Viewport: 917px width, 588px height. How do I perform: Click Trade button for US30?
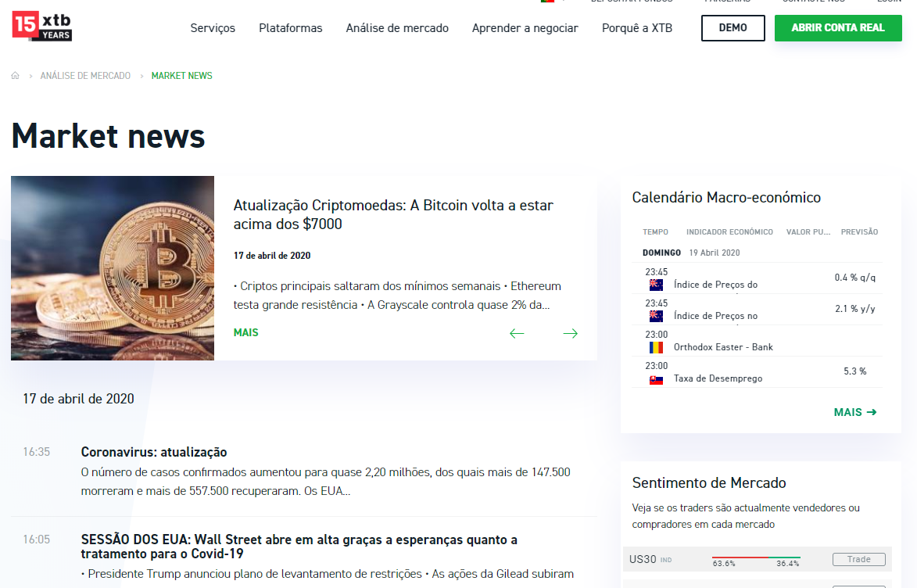pyautogui.click(x=858, y=559)
